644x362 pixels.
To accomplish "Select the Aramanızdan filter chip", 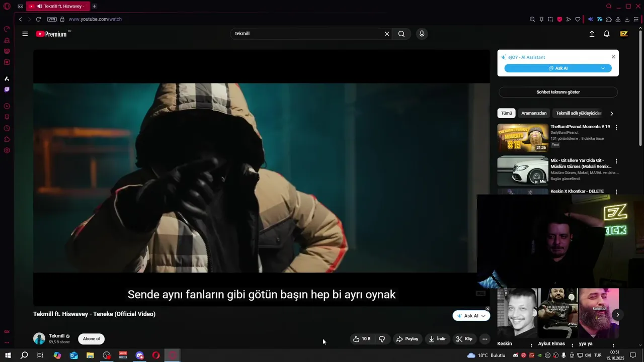I will pyautogui.click(x=534, y=113).
